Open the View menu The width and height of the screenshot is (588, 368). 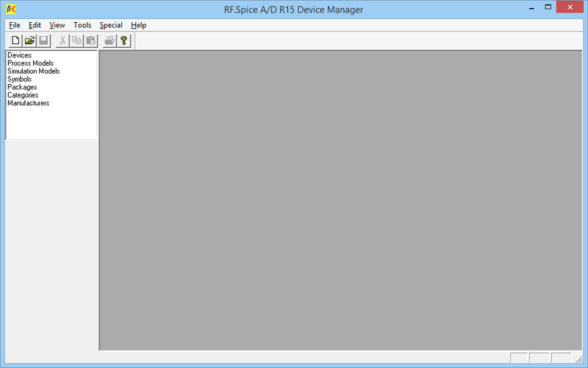coord(57,25)
